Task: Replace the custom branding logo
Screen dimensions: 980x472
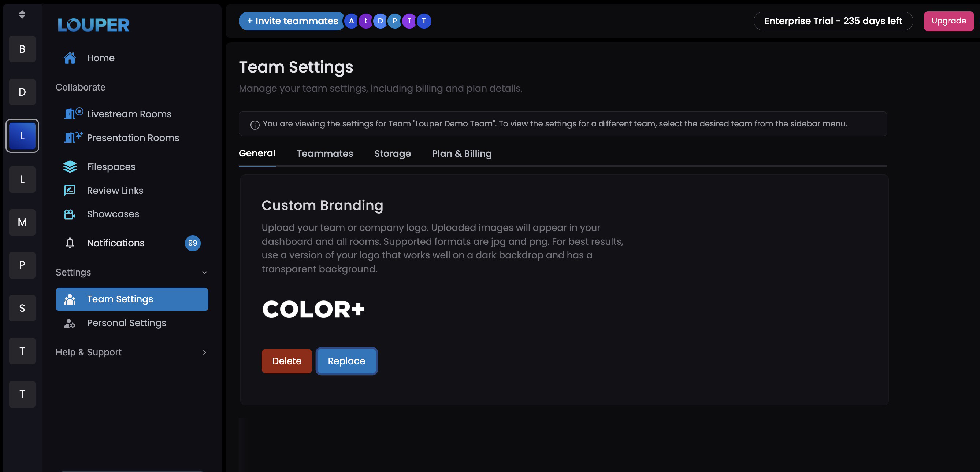Action: point(346,361)
